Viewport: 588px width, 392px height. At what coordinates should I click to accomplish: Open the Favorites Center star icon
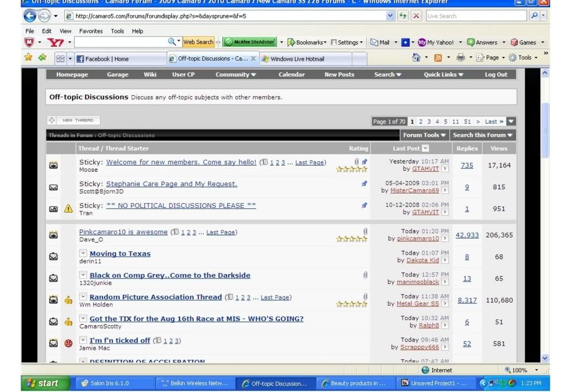click(x=28, y=57)
